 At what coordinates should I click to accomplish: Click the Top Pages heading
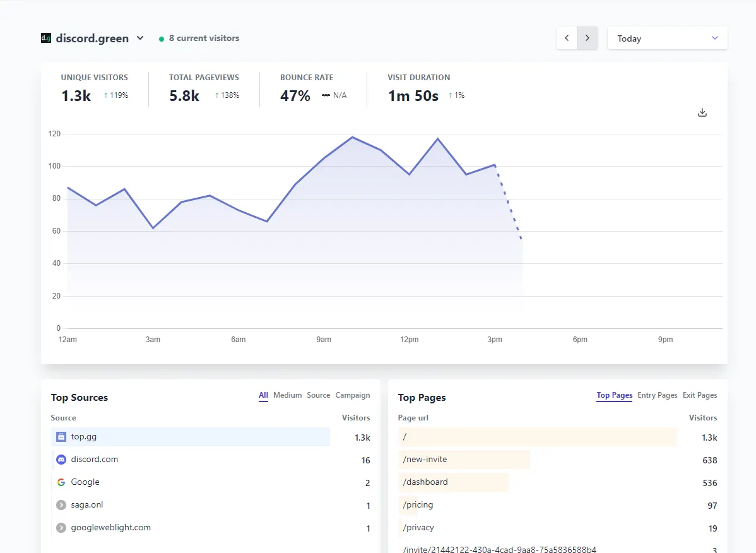[x=422, y=398]
